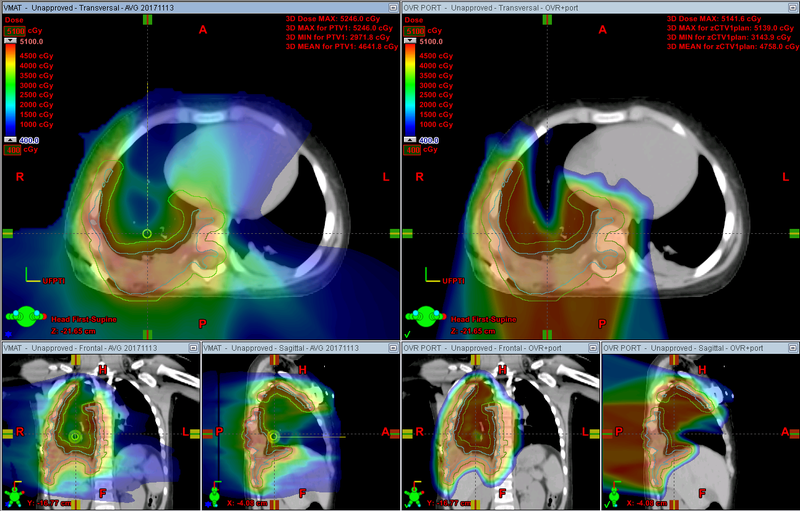Click the patient orientation icon in VMAT Transversal

point(26,317)
